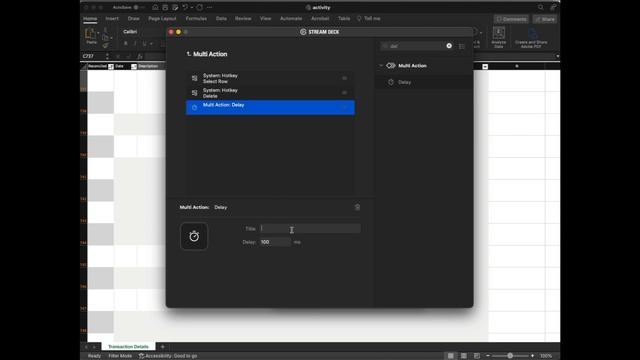Toggle Underline formatting in Excel ribbon
Screen dimensions: 640x360
pyautogui.click(x=144, y=43)
